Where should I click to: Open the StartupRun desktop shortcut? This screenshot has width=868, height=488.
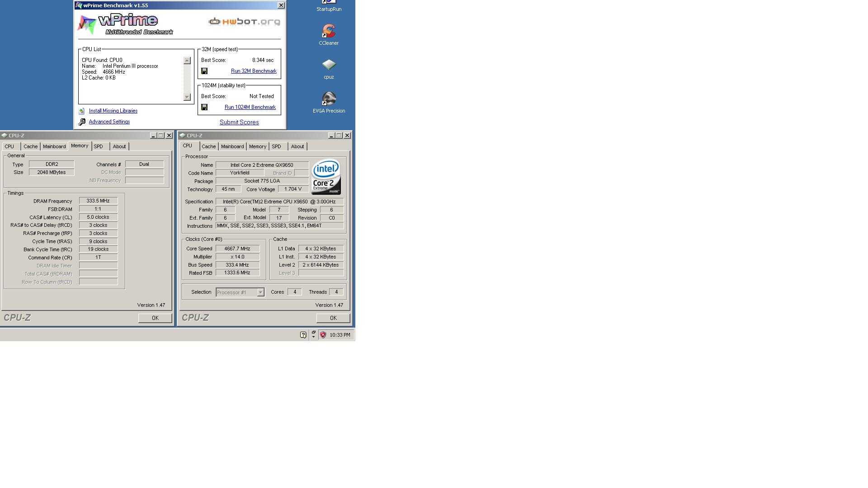329,6
